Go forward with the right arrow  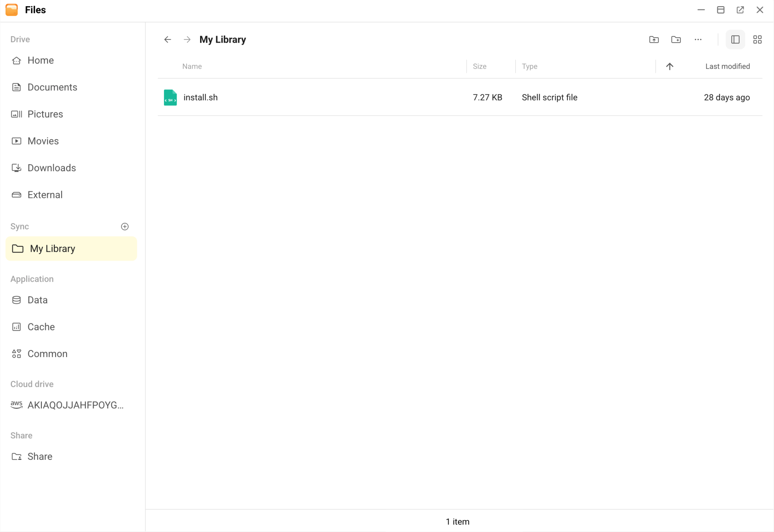[187, 39]
